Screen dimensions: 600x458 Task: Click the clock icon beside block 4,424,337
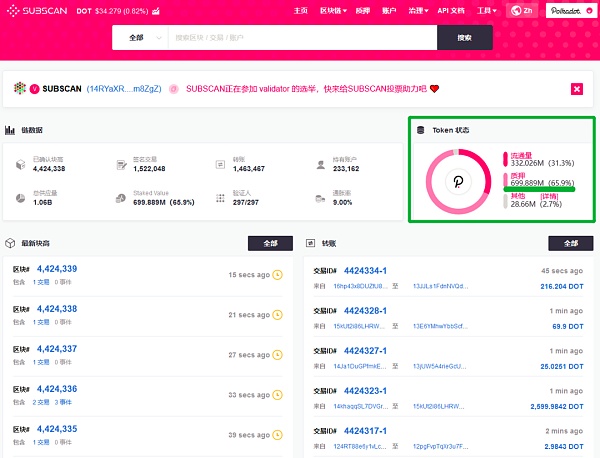[278, 354]
